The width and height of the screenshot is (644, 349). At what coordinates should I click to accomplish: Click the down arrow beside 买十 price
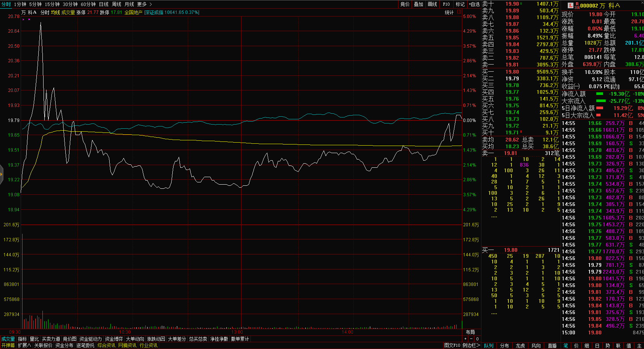tap(521, 132)
